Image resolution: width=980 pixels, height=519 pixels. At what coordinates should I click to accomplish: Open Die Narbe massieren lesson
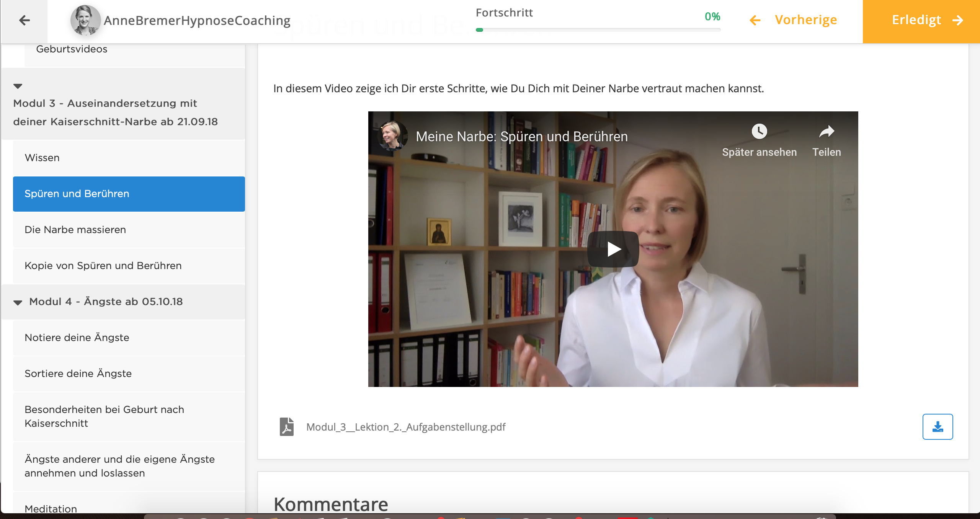pos(129,230)
